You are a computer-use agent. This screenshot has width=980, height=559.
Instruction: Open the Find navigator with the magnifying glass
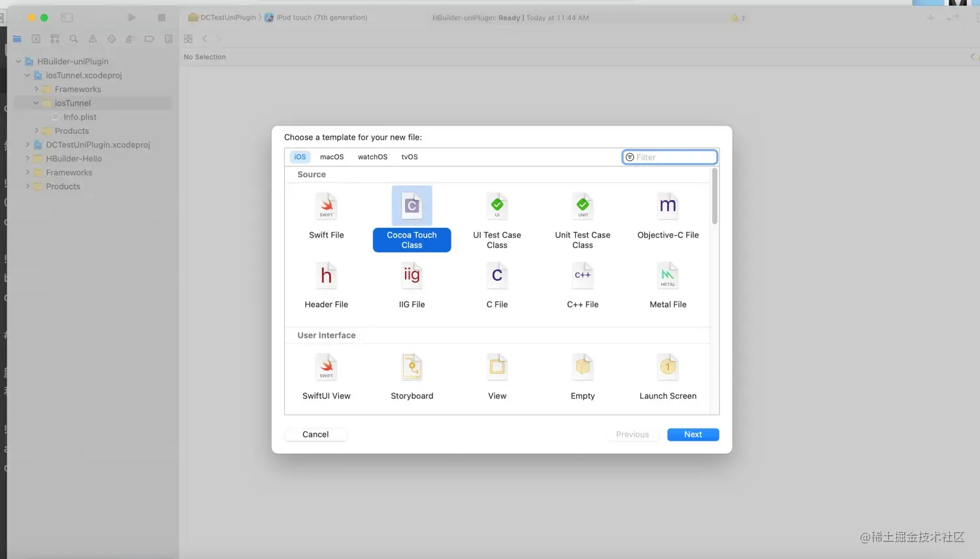click(73, 39)
